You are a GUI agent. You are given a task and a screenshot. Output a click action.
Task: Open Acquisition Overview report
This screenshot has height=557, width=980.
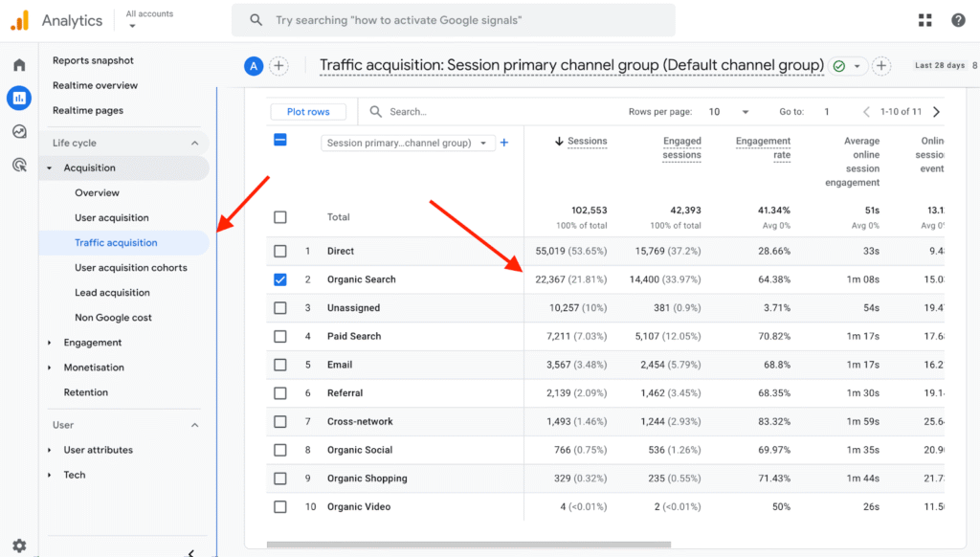pyautogui.click(x=97, y=193)
